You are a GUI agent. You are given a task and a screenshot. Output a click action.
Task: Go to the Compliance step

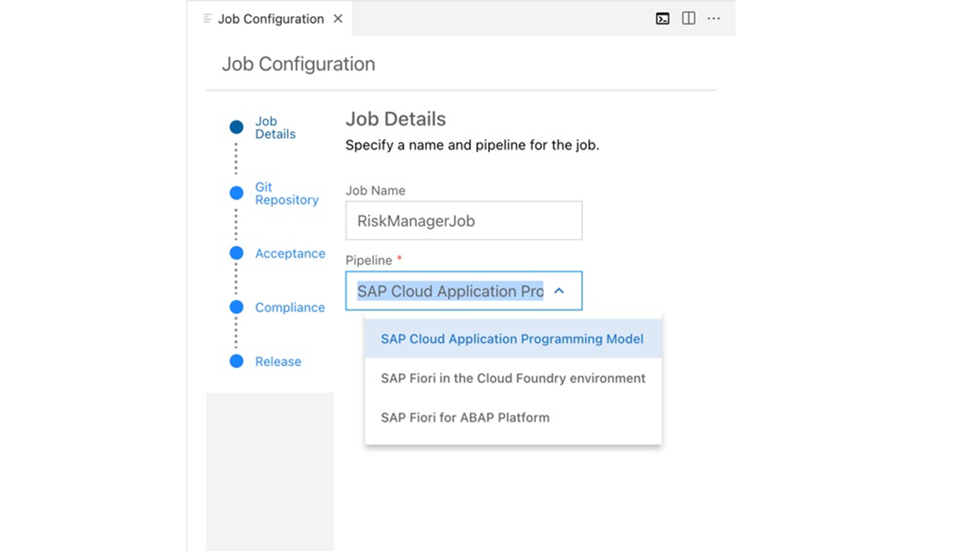(x=290, y=307)
